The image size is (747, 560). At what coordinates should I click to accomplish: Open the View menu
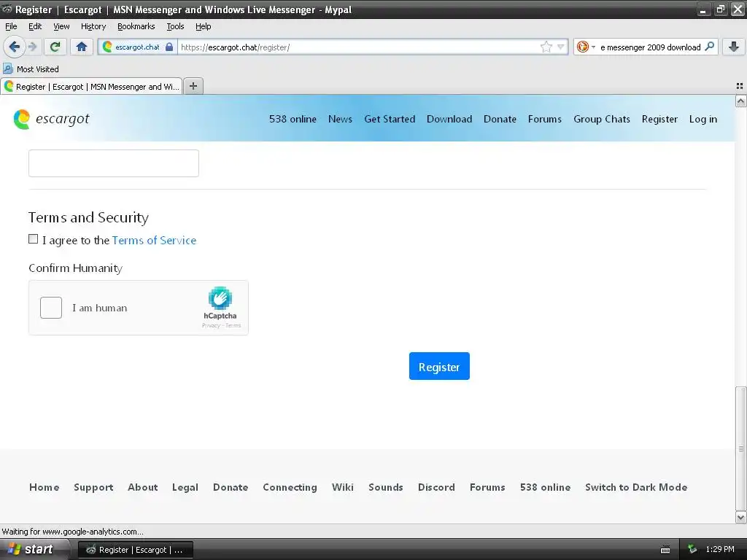pyautogui.click(x=61, y=26)
